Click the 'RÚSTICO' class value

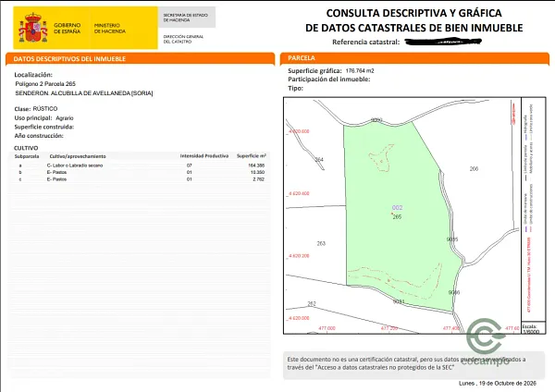pos(45,108)
